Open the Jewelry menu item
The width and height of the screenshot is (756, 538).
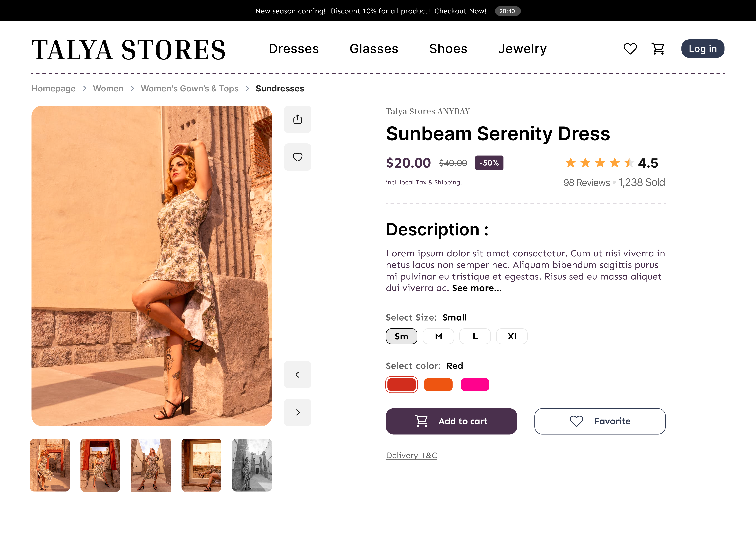click(522, 49)
